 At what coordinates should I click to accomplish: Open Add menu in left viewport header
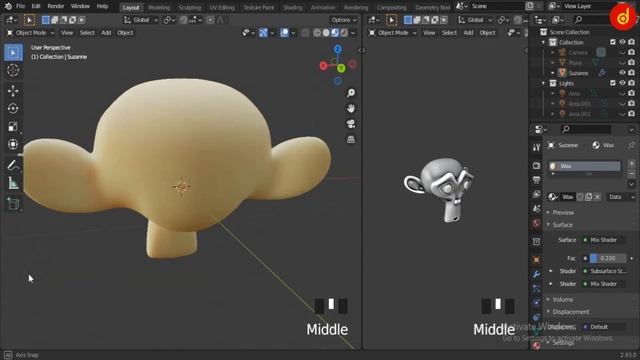point(106,33)
